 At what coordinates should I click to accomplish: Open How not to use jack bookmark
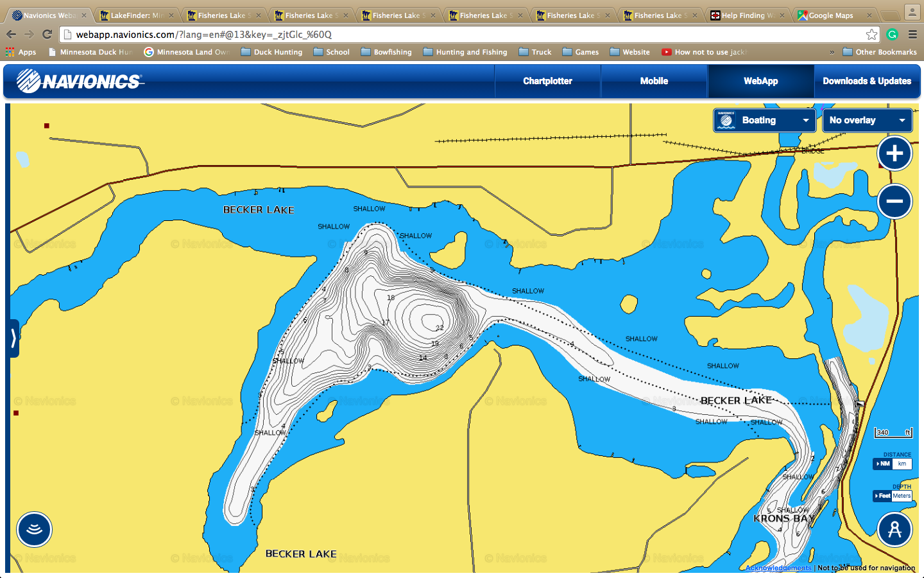[x=705, y=52]
